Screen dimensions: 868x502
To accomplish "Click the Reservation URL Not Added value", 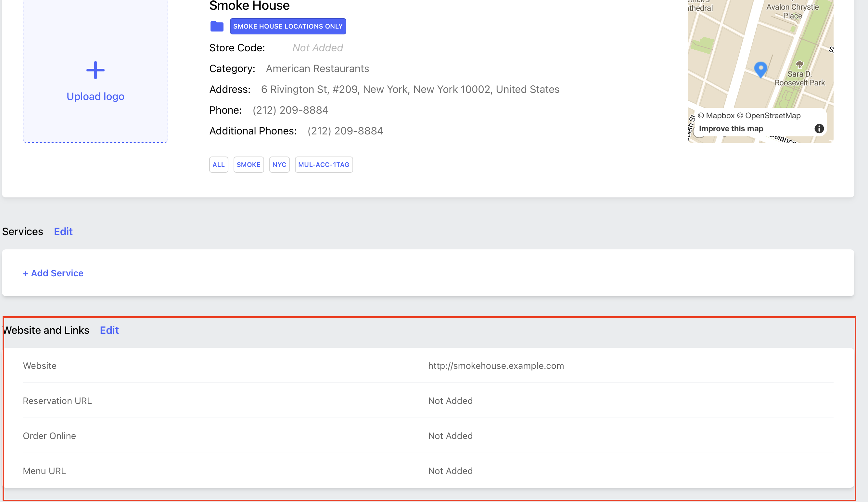I will [450, 401].
